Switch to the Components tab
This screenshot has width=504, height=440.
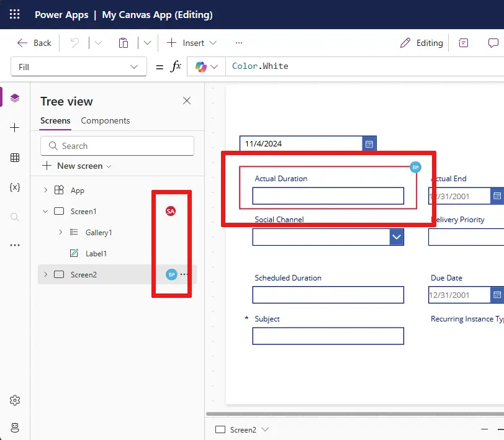[106, 120]
